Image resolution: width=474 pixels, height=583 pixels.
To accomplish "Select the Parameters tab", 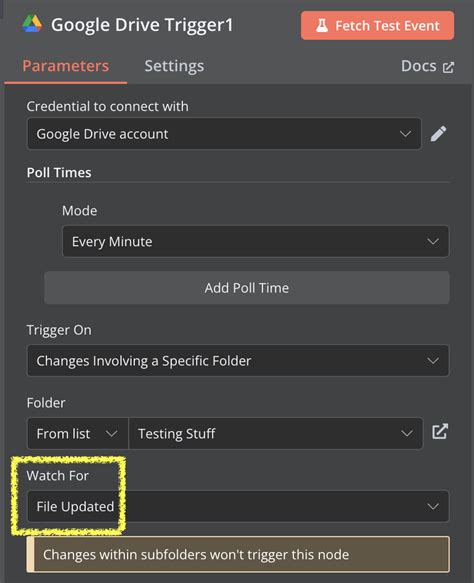I will click(x=65, y=66).
